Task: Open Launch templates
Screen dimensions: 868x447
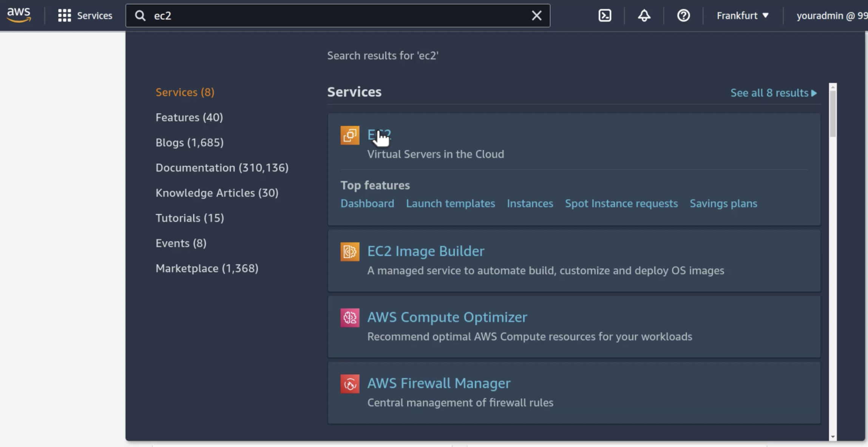Action: coord(450,203)
